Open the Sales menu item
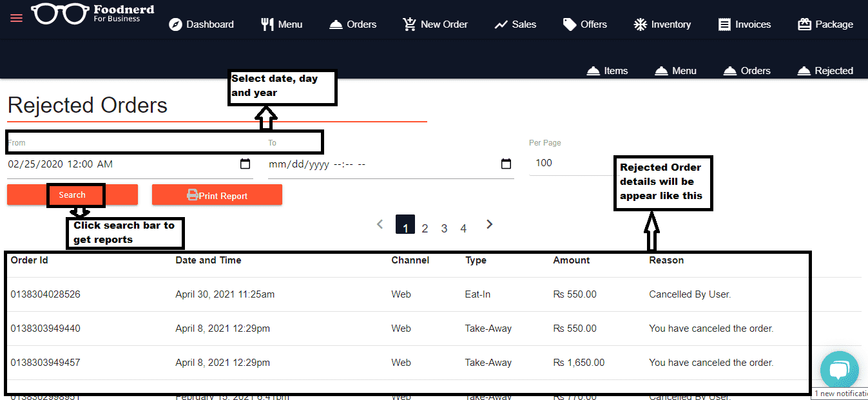 pos(516,24)
